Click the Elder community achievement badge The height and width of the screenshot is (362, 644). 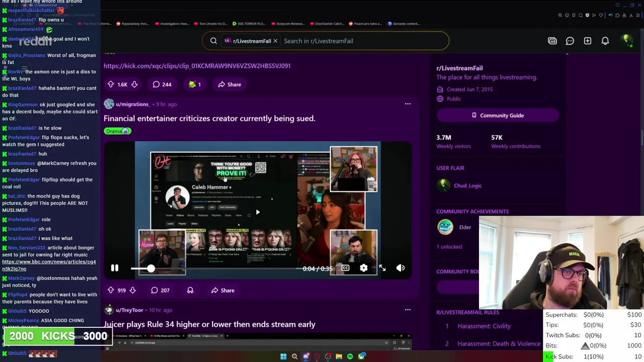tap(445, 227)
